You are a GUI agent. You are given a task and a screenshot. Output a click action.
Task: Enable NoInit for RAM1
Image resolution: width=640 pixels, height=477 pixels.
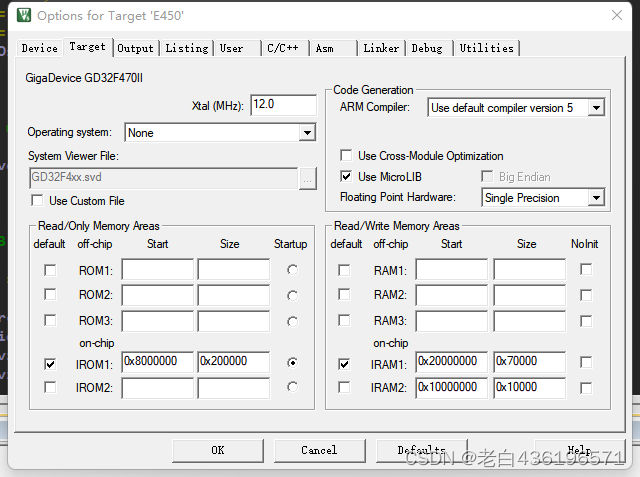point(586,269)
